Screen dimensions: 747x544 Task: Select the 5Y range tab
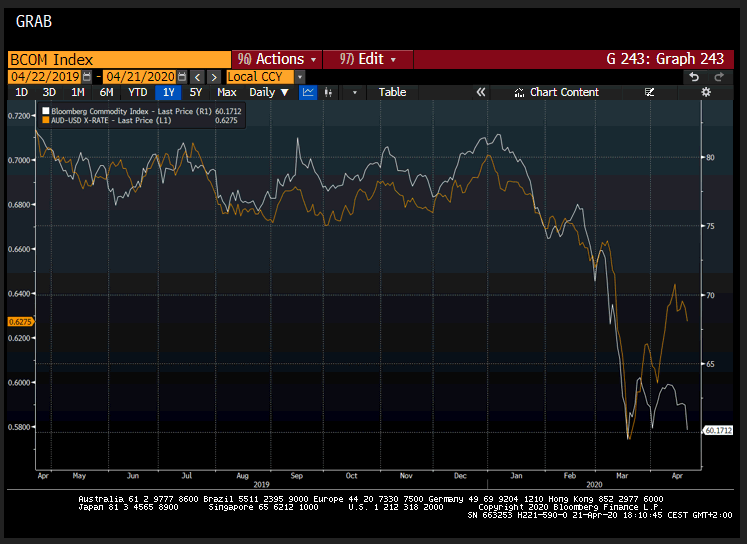tap(196, 92)
